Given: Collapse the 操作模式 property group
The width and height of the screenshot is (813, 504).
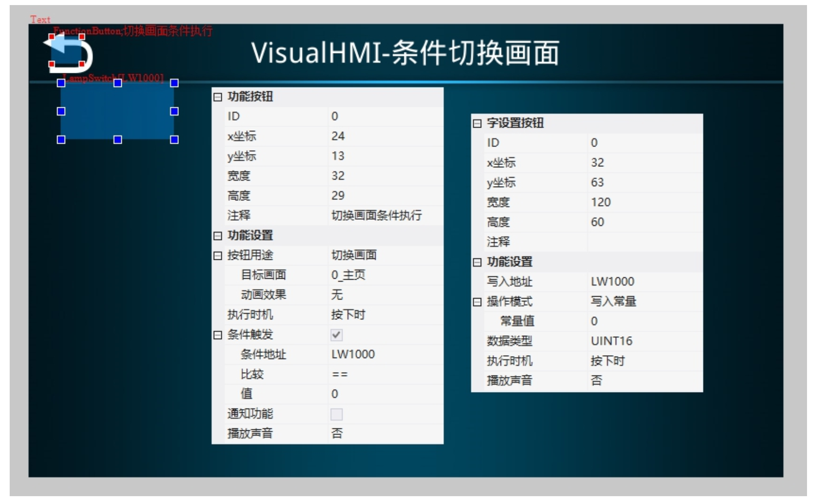Looking at the screenshot, I should coord(477,302).
